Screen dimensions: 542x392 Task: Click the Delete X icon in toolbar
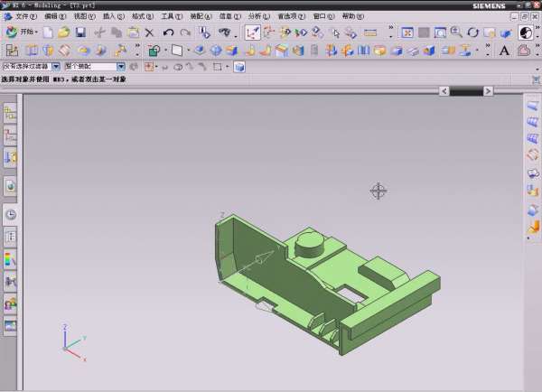point(150,33)
